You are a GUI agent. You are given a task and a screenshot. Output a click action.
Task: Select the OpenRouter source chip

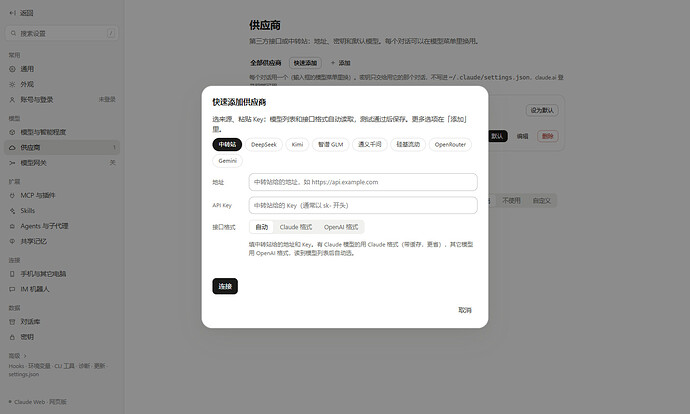tap(450, 144)
